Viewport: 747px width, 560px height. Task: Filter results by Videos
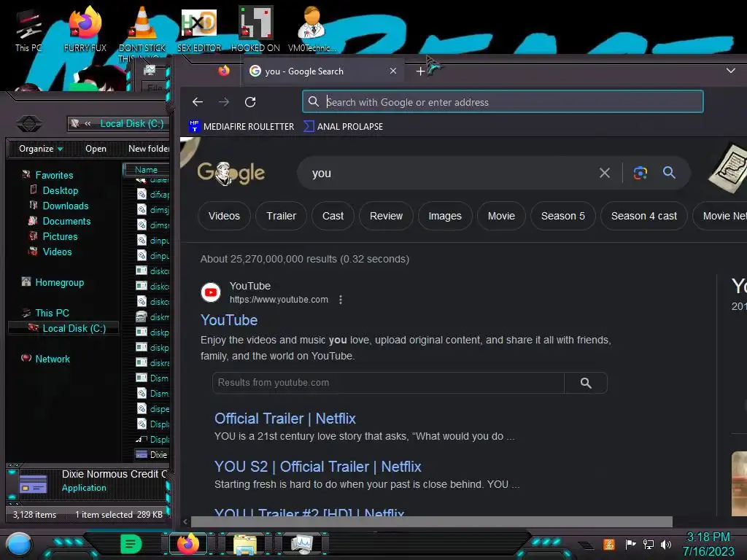pos(224,216)
